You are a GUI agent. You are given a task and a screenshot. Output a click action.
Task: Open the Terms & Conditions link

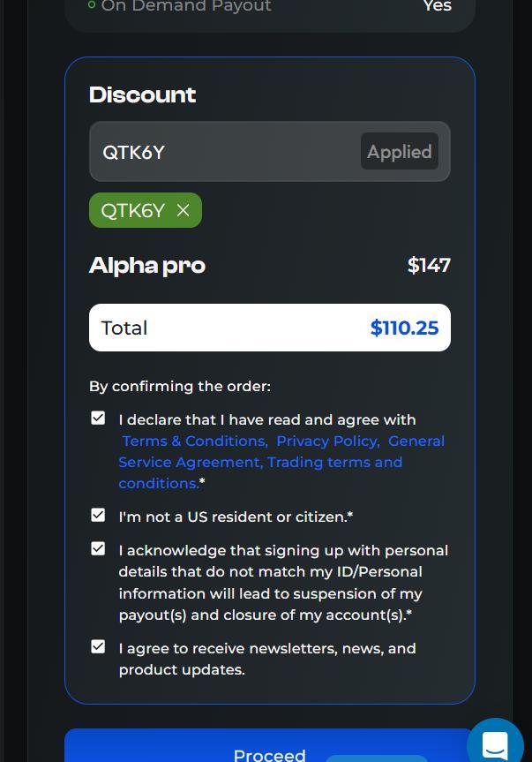click(194, 441)
